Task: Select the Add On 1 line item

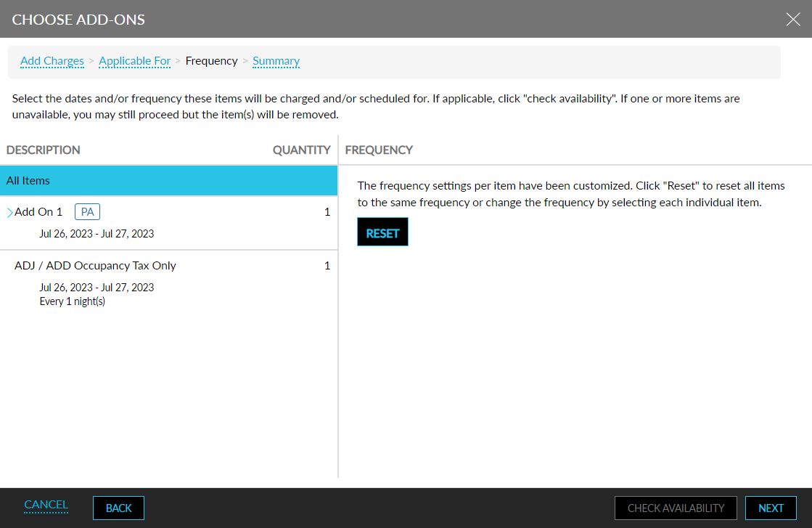Action: (x=41, y=211)
